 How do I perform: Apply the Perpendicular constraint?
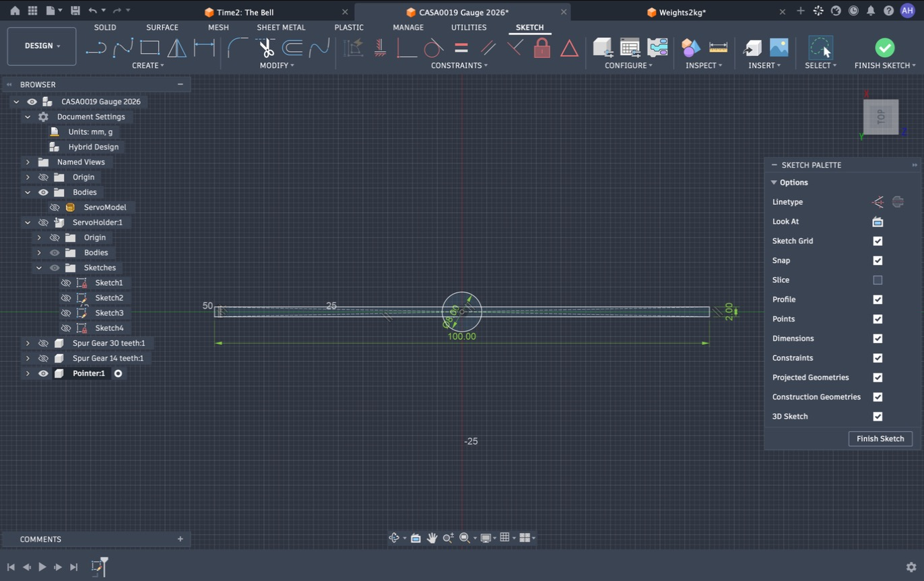click(515, 48)
